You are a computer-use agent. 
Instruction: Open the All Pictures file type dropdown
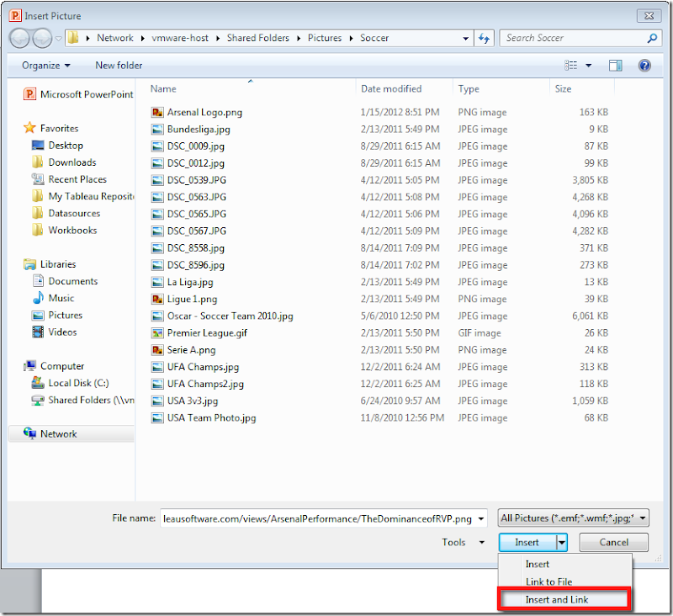(x=573, y=518)
